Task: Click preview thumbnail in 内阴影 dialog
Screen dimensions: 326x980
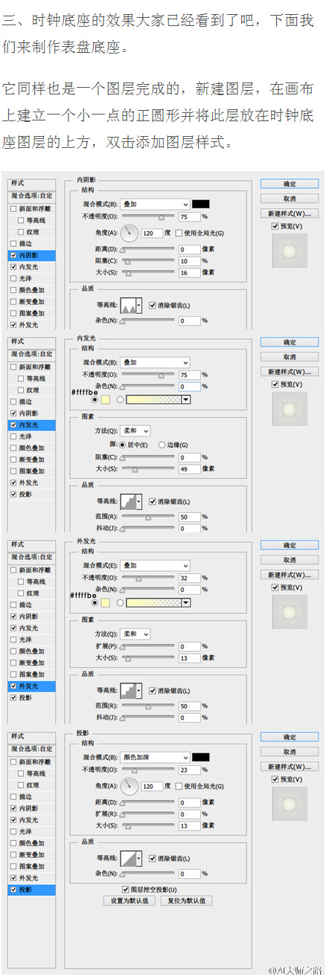Action: (x=288, y=251)
